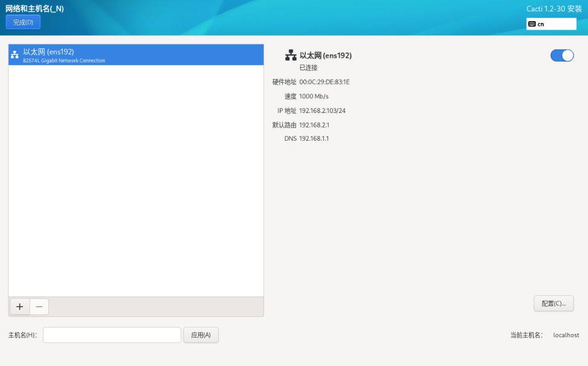Click default route 192.168.2.1
This screenshot has height=366, width=588.
click(314, 125)
